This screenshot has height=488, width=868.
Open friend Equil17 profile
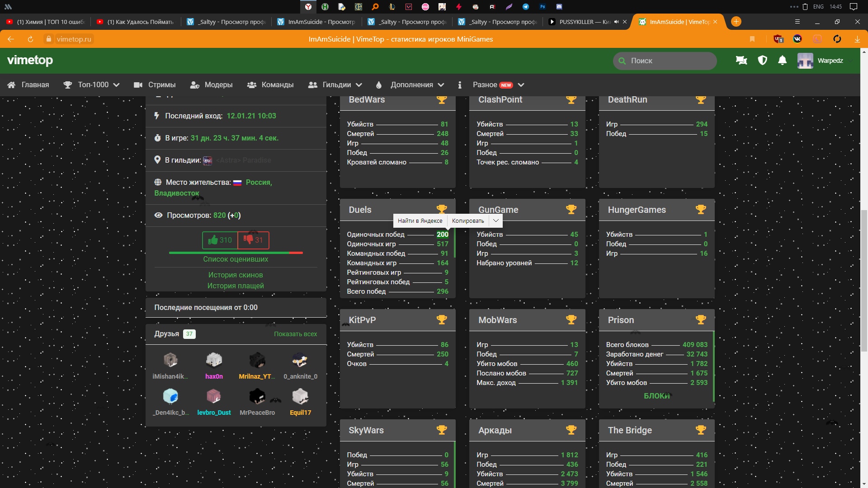[300, 402]
